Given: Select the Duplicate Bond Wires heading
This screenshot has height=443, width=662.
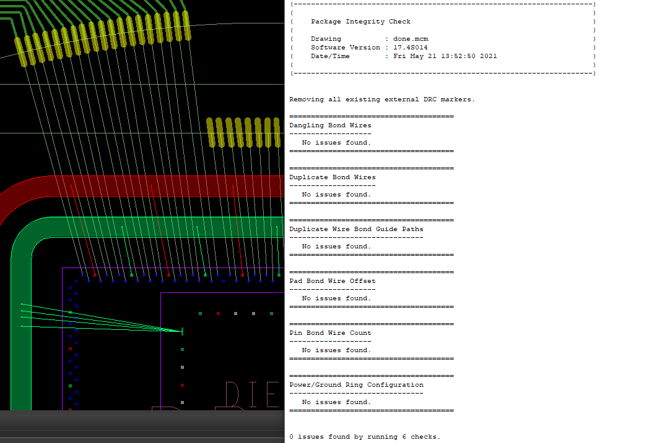Looking at the screenshot, I should point(332,177).
